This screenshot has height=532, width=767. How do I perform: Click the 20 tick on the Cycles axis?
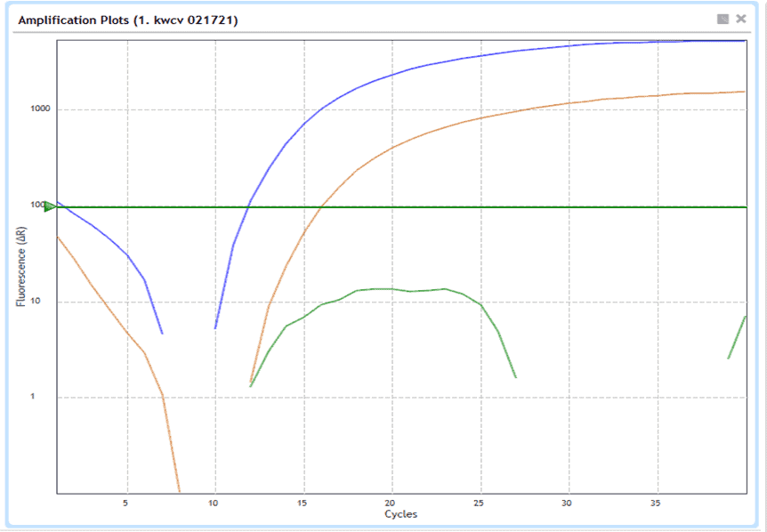pos(392,503)
